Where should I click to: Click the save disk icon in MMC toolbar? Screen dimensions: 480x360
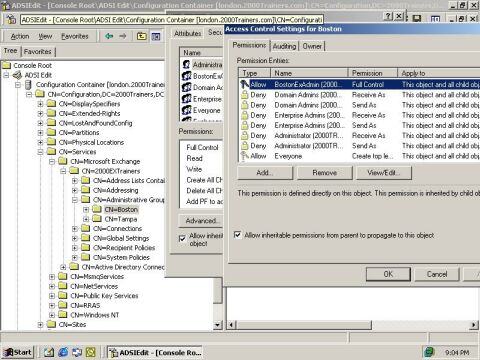(x=417, y=18)
